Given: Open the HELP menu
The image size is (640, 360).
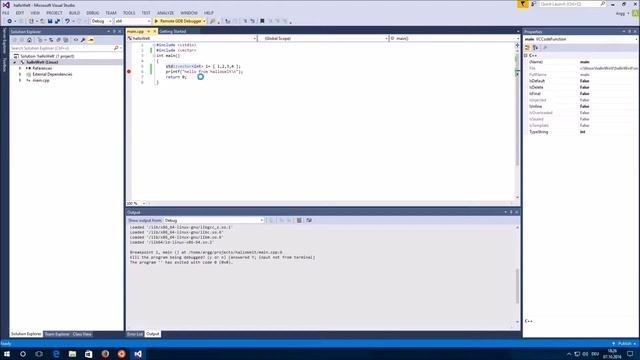Looking at the screenshot, I should pyautogui.click(x=209, y=13).
